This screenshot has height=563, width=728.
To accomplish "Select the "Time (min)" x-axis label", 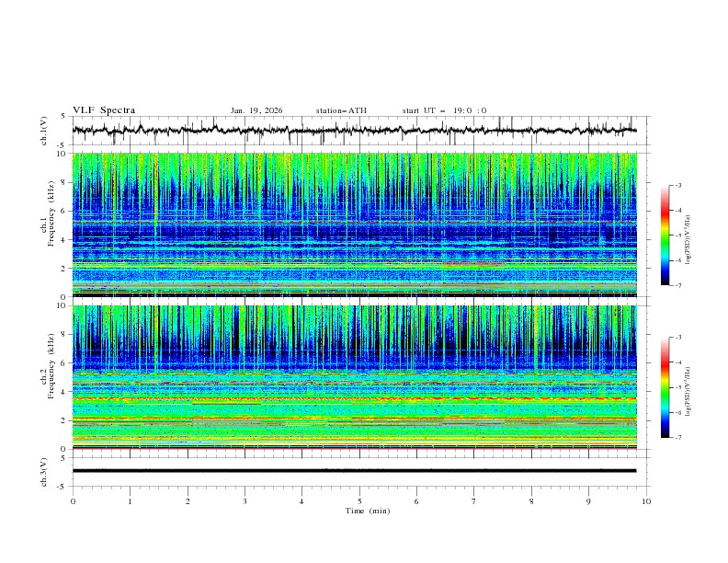I will (x=368, y=511).
